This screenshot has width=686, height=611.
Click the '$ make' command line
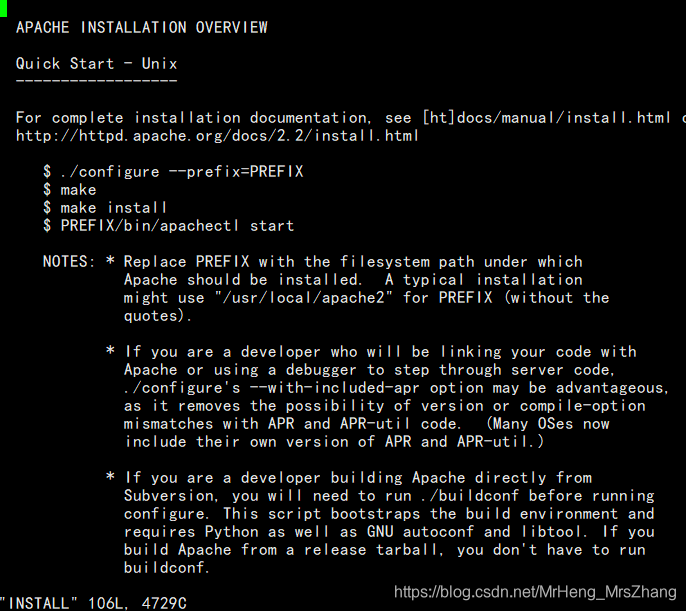pyautogui.click(x=70, y=190)
